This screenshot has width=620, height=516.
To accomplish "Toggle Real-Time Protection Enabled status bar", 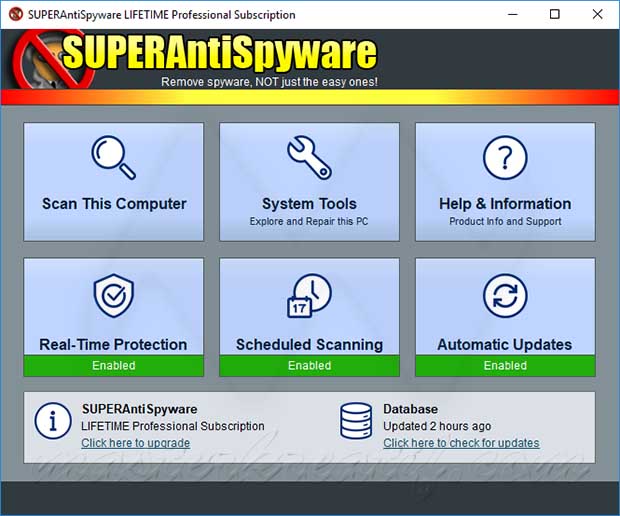I will coord(113,365).
